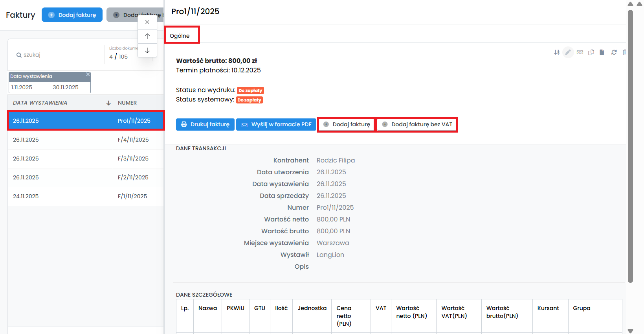Click the duplicate invoice copy icon
Image resolution: width=644 pixels, height=334 pixels.
point(591,52)
